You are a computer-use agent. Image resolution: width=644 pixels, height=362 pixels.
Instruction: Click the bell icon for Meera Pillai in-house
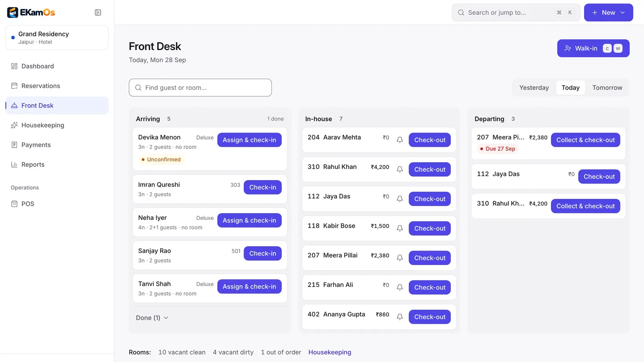coord(400,258)
